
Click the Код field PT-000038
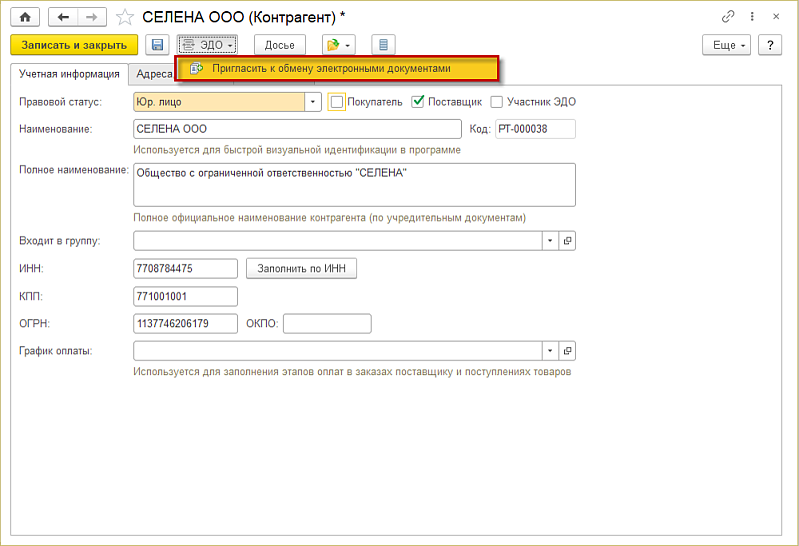(535, 129)
